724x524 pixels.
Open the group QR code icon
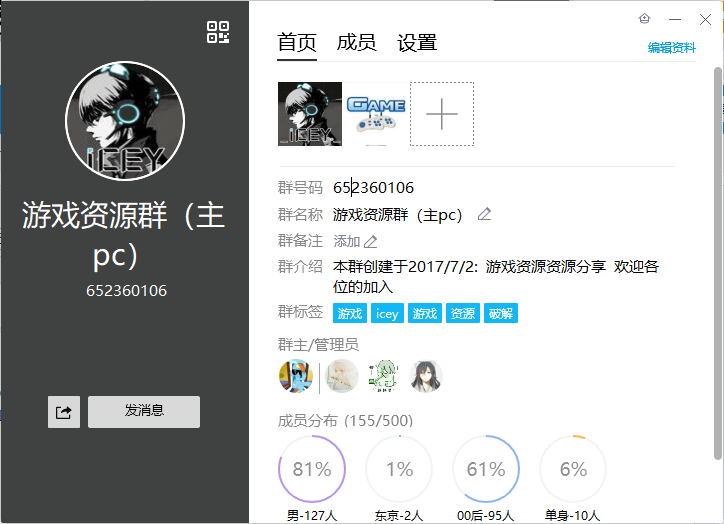click(x=218, y=32)
